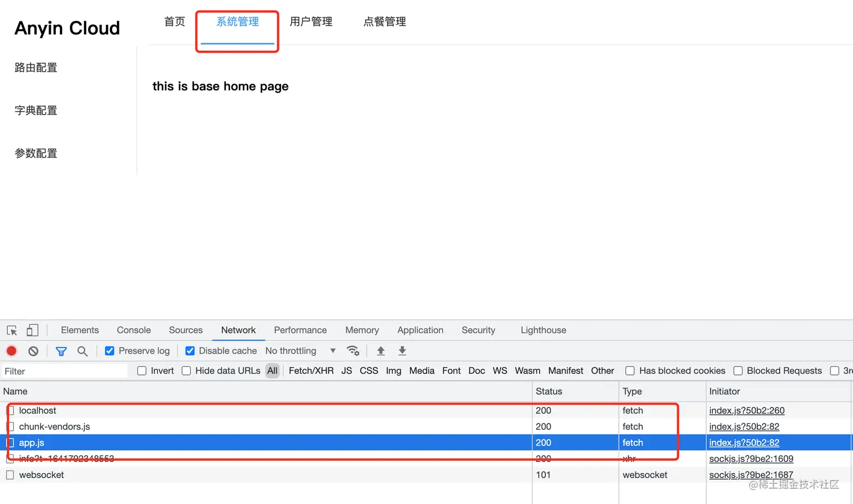Image resolution: width=853 pixels, height=504 pixels.
Task: Open the Elements panel tab
Action: click(x=80, y=330)
